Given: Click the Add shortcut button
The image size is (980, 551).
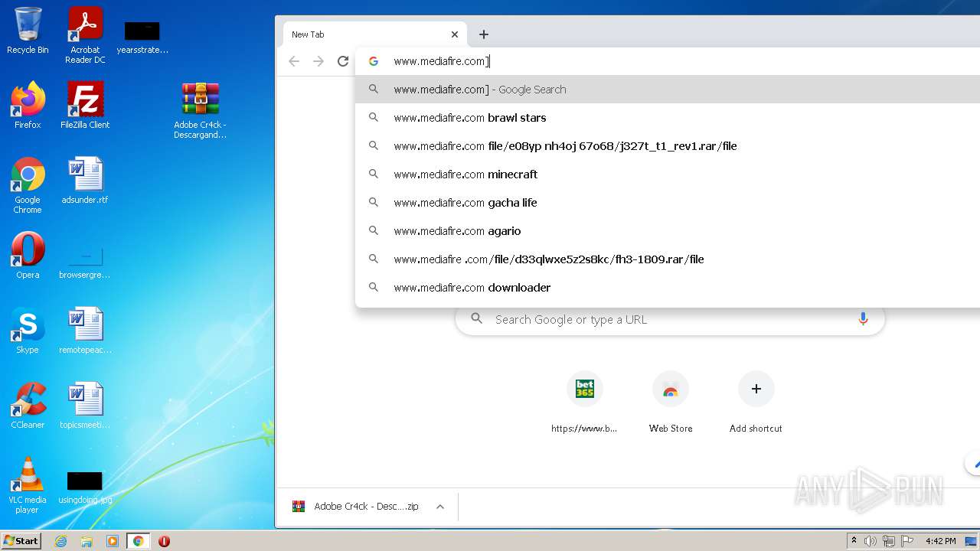Looking at the screenshot, I should click(x=756, y=402).
